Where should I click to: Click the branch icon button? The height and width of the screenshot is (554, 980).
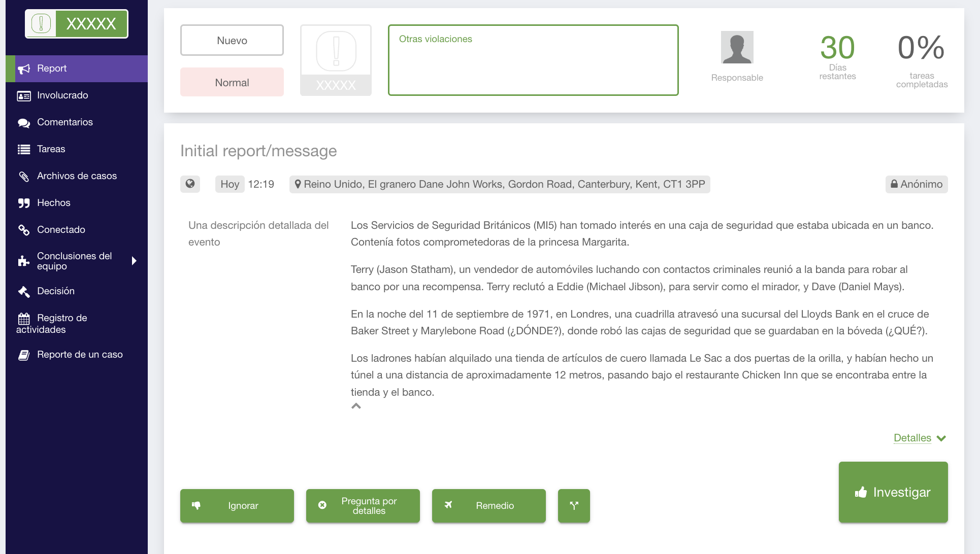[574, 505]
